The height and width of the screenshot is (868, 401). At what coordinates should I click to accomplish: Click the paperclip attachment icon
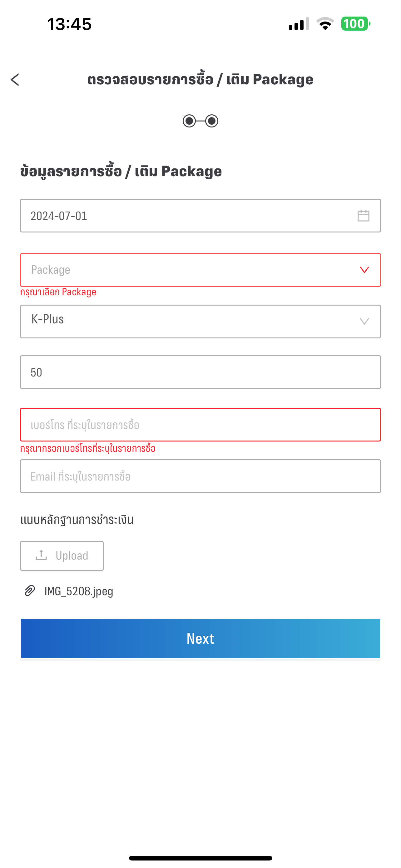(x=30, y=591)
